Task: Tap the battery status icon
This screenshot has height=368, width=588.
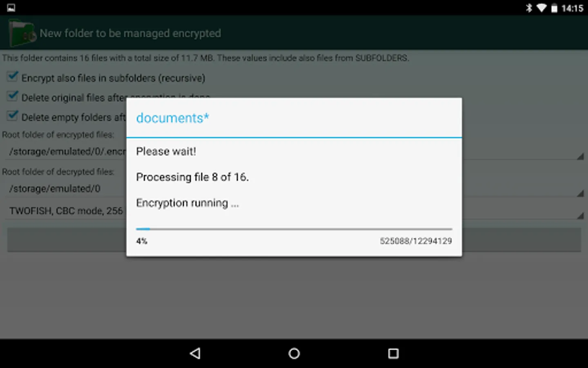Action: 554,8
